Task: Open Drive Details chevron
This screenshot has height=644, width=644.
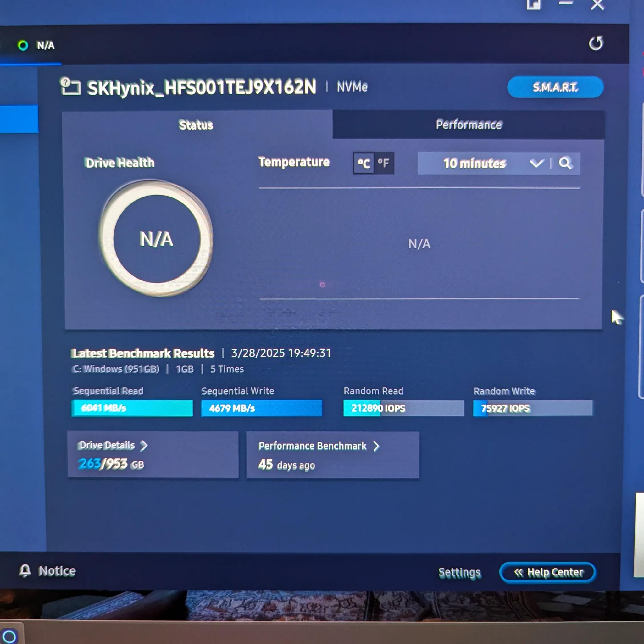Action: (x=144, y=446)
